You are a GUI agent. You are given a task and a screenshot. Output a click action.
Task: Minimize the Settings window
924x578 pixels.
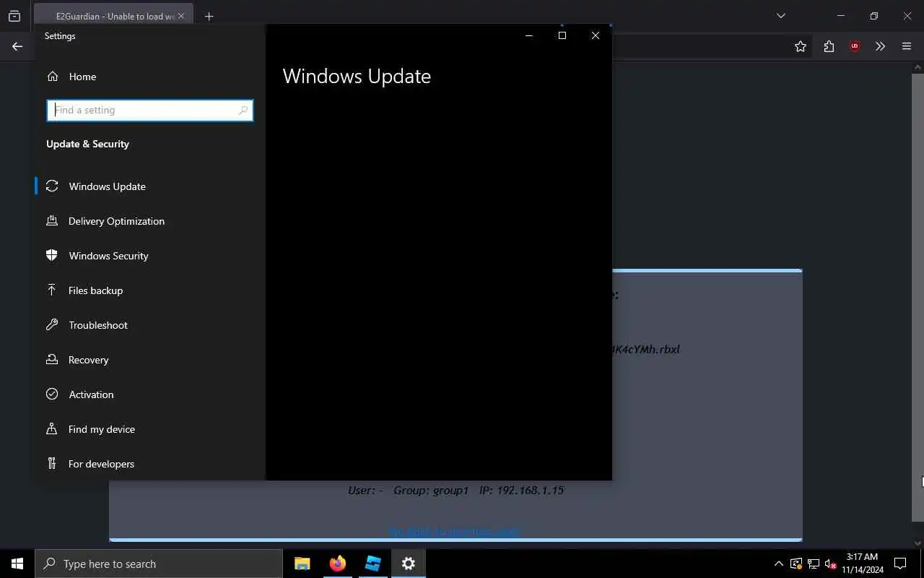click(529, 35)
